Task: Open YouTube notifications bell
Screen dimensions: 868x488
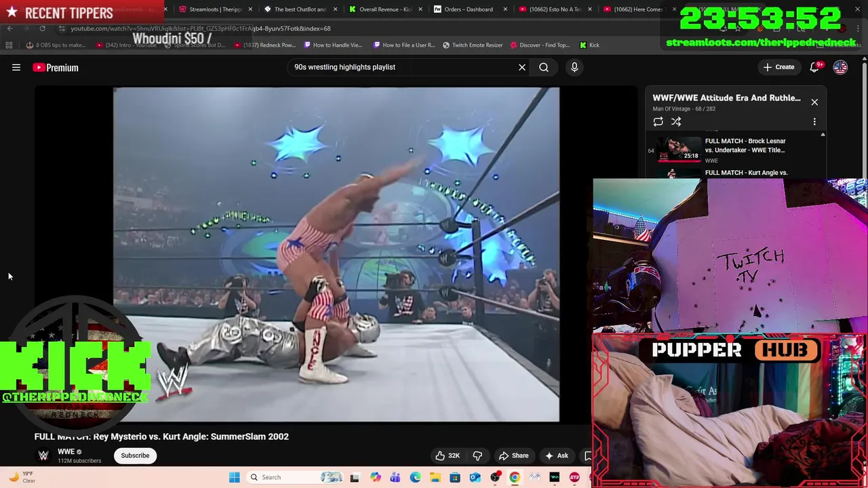Action: (815, 67)
